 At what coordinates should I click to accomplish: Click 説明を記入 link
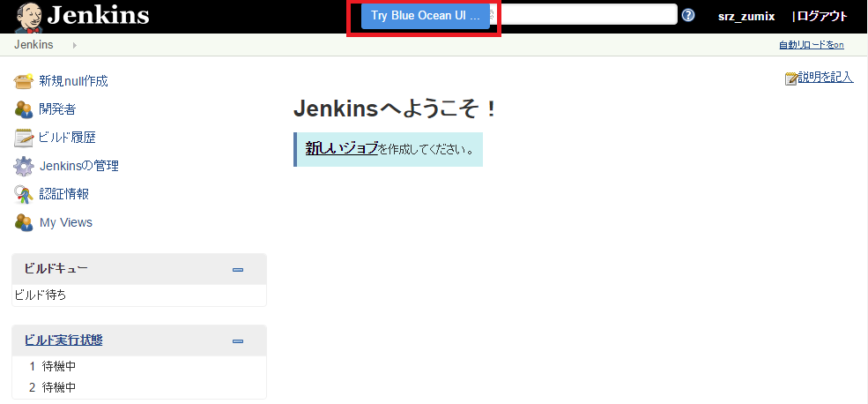(x=826, y=78)
